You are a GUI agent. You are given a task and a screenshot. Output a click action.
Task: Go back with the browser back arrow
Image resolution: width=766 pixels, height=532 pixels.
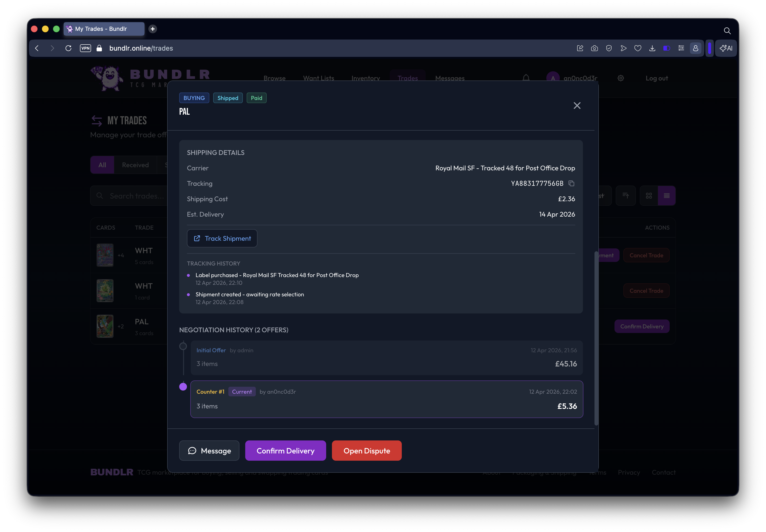(x=37, y=48)
